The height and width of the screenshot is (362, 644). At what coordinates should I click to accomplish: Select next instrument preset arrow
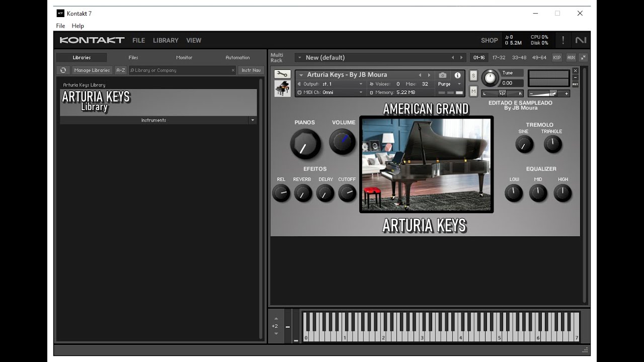(429, 75)
